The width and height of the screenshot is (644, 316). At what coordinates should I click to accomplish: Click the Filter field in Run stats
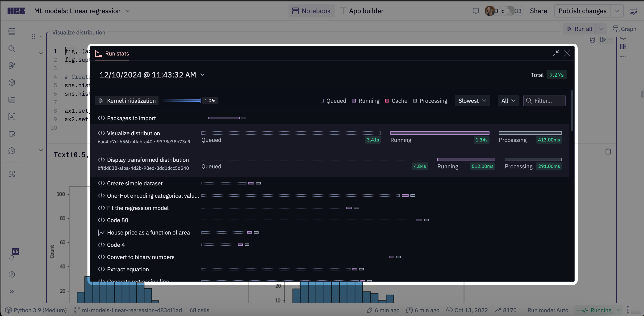tap(544, 101)
